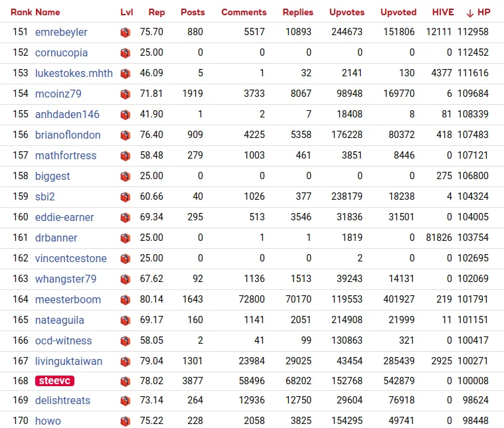Click the level badge icon for eddie-earner
This screenshot has width=504, height=428.
click(126, 218)
